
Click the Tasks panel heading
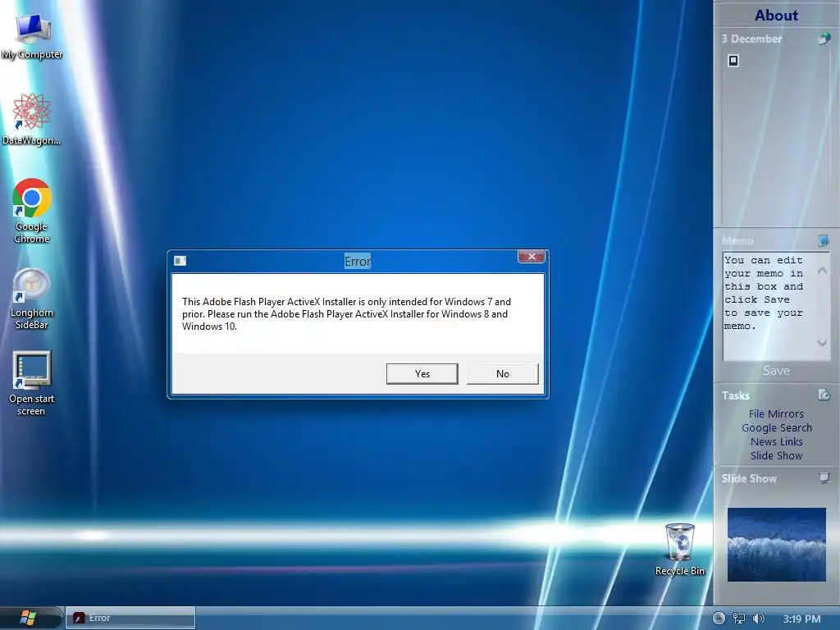pyautogui.click(x=736, y=395)
